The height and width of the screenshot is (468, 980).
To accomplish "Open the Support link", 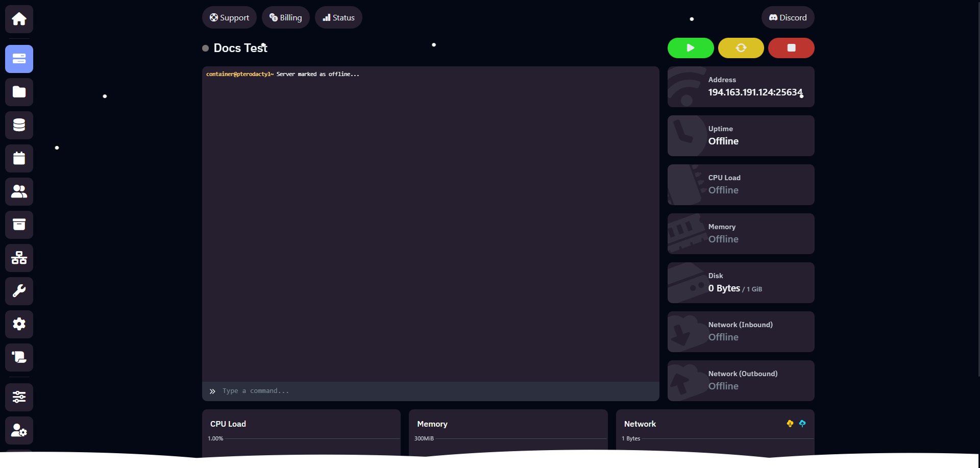I will [229, 17].
